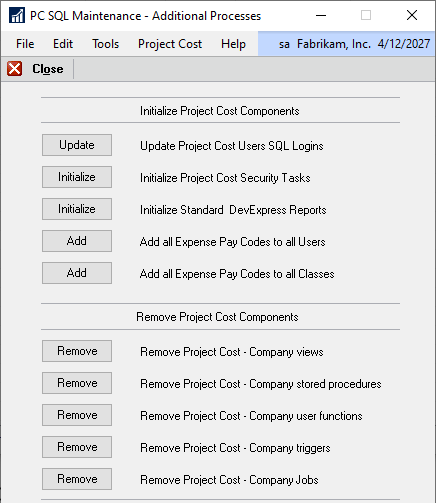
Task: Open the Project Cost menu
Action: point(170,44)
